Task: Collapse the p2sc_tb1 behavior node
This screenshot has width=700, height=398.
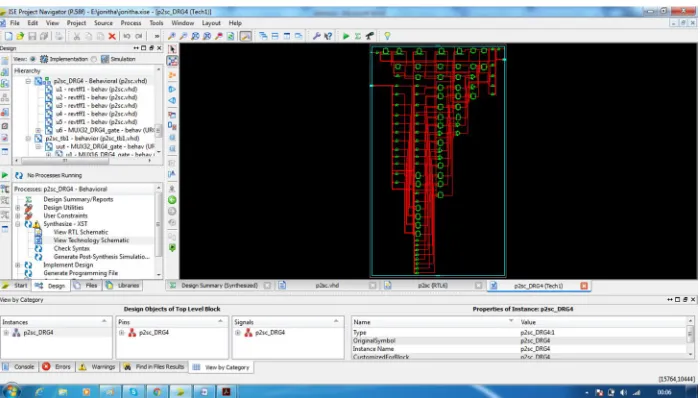Action: click(28, 138)
